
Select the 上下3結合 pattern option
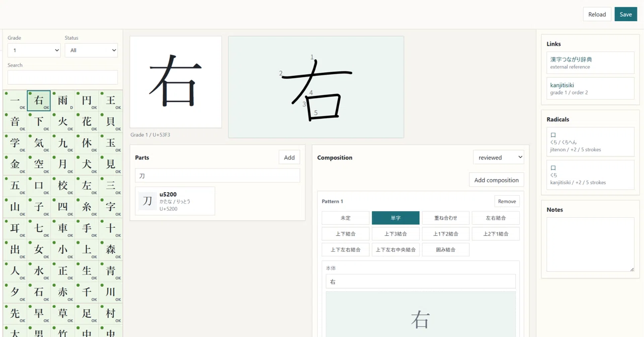(x=395, y=234)
